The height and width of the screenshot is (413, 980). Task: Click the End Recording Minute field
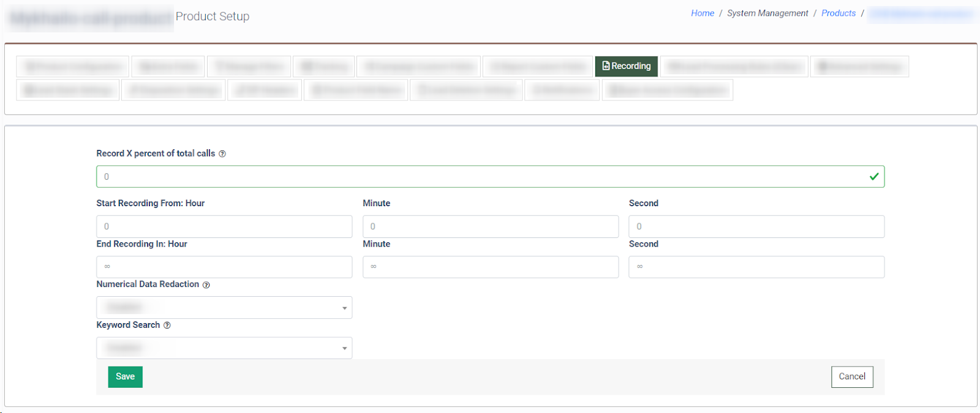490,267
